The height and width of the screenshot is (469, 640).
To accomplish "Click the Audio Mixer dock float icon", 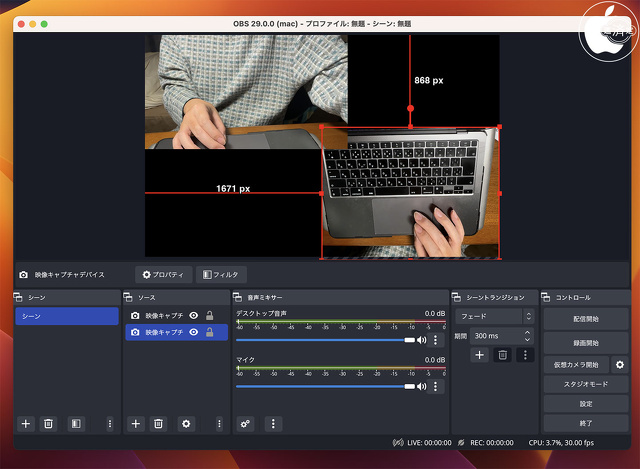I will 238,297.
